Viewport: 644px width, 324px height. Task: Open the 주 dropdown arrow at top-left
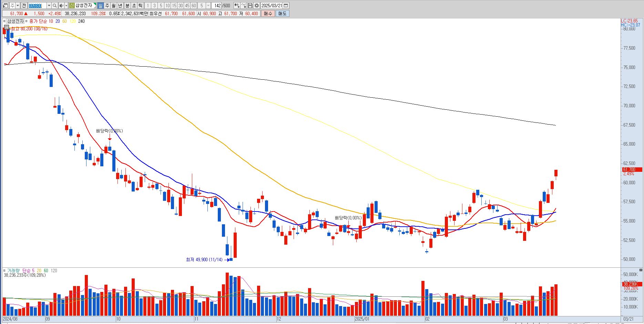pyautogui.click(x=18, y=6)
